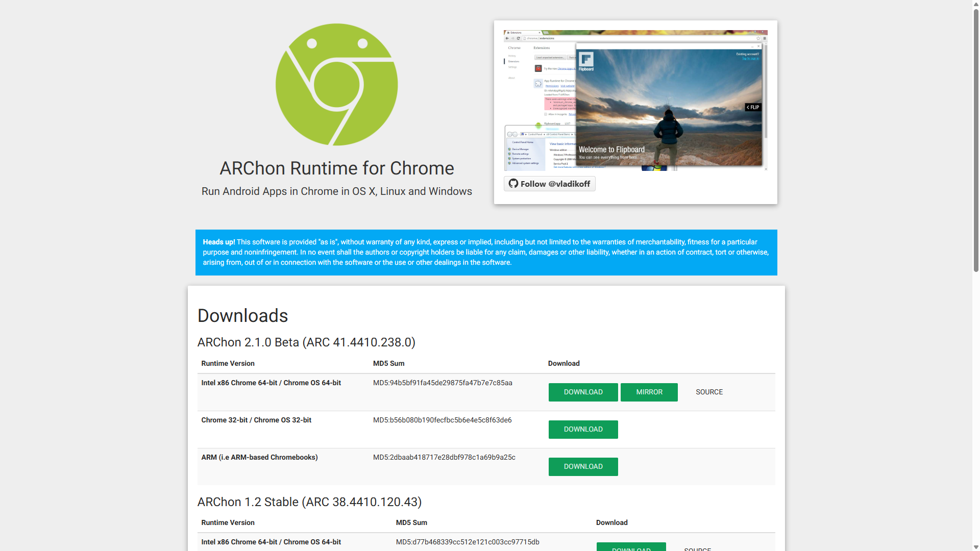This screenshot has width=980, height=551.
Task: Click 'Chrome 32-bit / Chrome OS 32-bit' label
Action: coord(256,420)
